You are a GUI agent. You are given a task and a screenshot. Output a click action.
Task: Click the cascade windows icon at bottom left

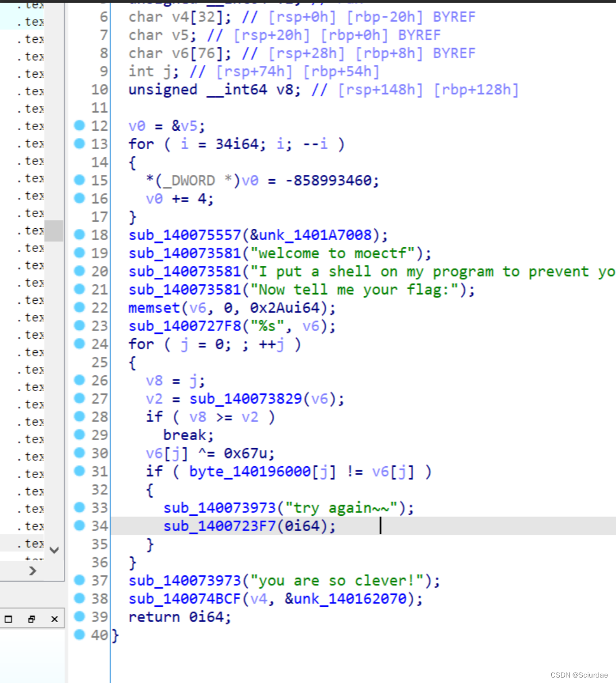pos(31,618)
